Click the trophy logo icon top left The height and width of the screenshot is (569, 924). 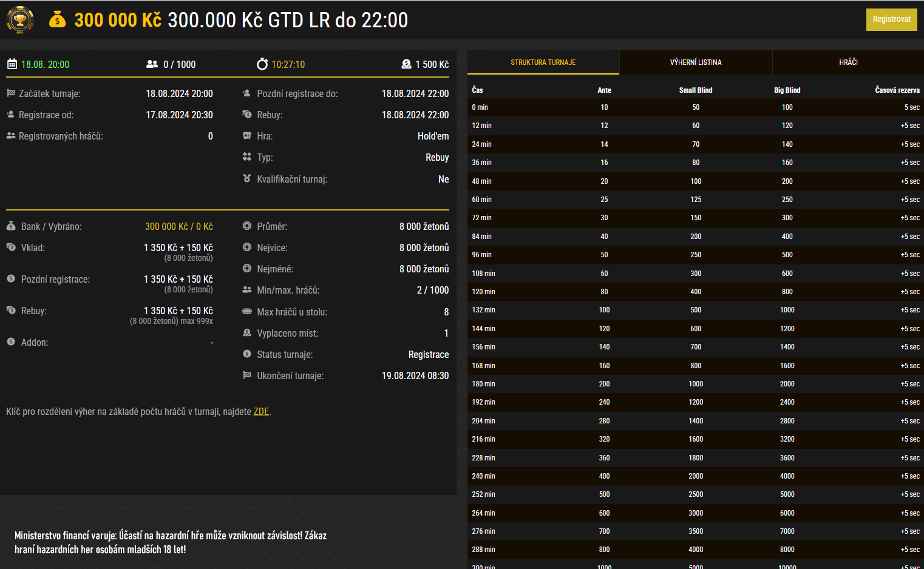pyautogui.click(x=19, y=19)
